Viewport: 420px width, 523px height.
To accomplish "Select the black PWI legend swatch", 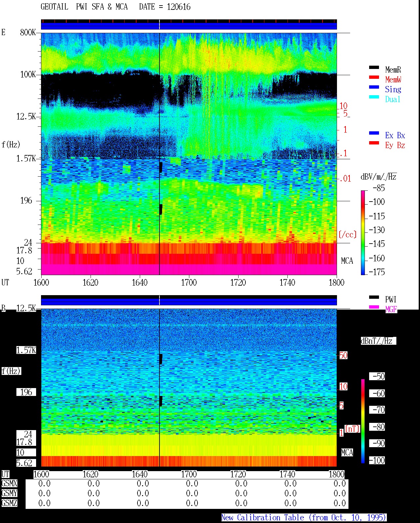I will pyautogui.click(x=374, y=297).
